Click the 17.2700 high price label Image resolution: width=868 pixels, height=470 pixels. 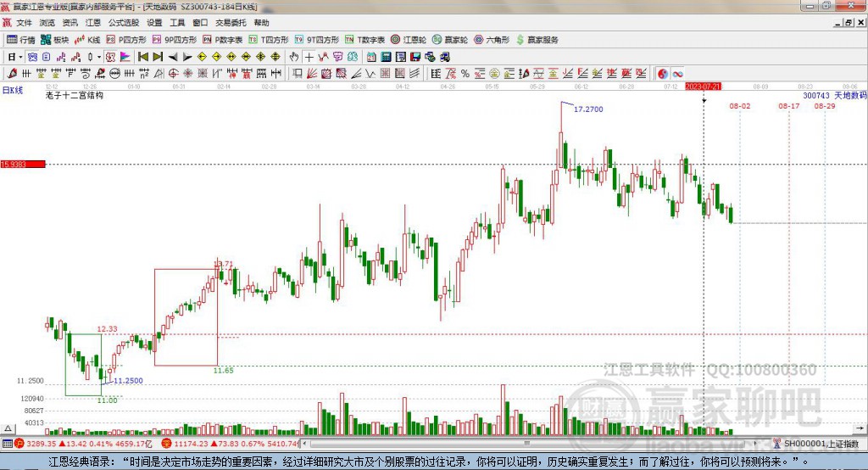click(x=588, y=109)
